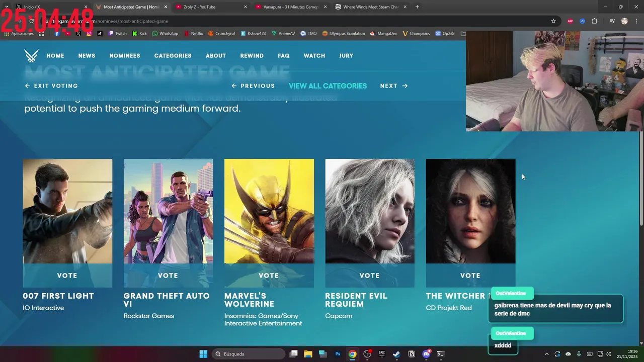Viewport: 644px width, 362px height.
Task: Click the EXIT VOTING link
Action: click(51, 86)
